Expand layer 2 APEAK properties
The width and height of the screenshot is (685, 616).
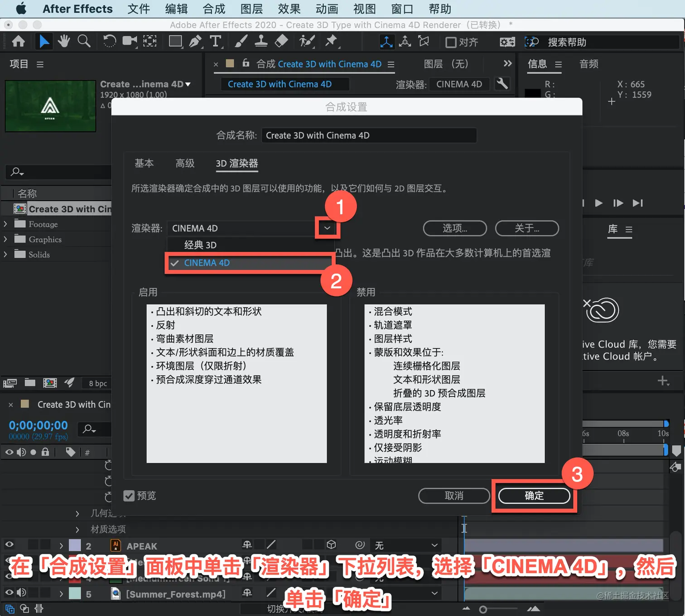click(x=61, y=546)
